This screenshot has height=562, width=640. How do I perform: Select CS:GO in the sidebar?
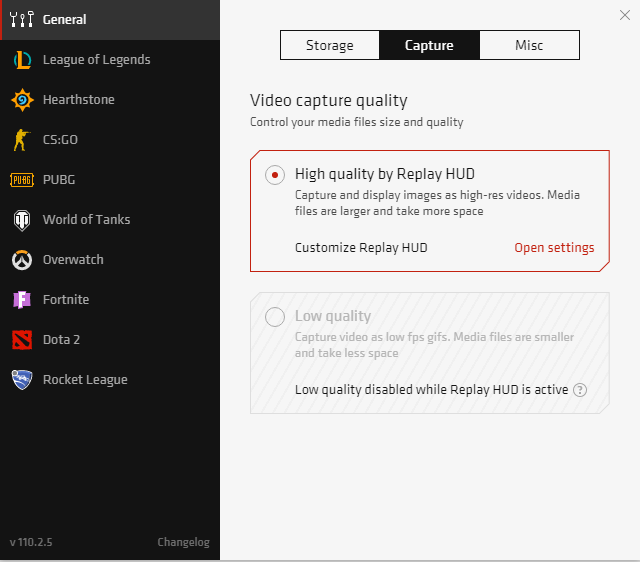click(x=110, y=140)
